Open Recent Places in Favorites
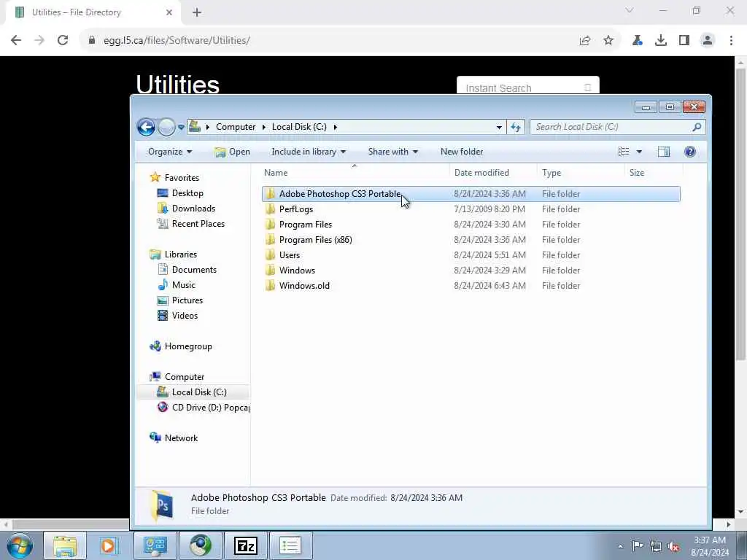The image size is (747, 560). coord(191,223)
